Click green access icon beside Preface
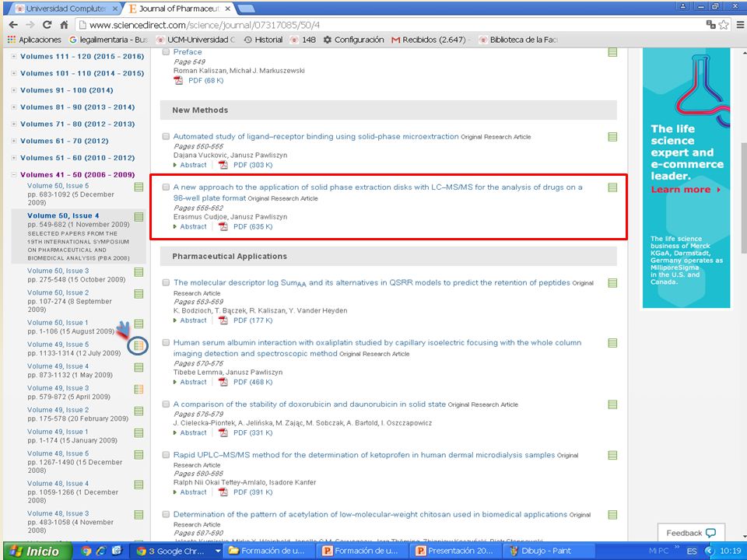 612,52
